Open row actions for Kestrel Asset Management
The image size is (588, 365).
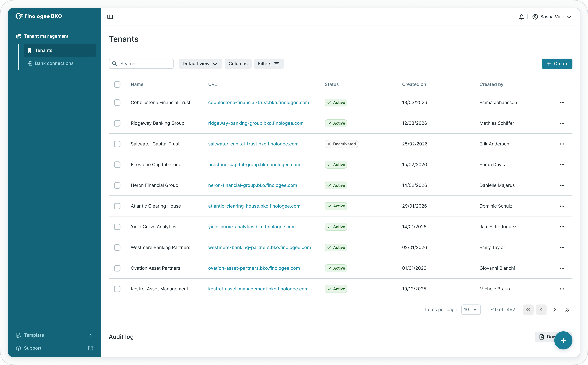tap(562, 289)
